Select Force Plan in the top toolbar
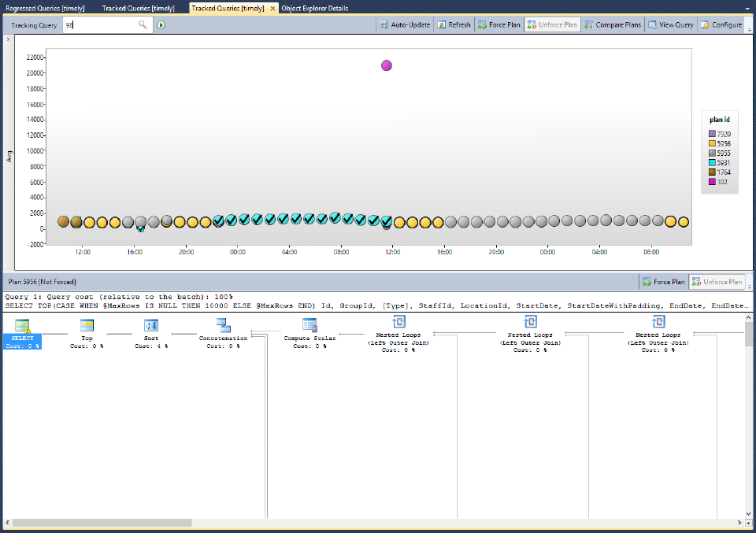 click(x=498, y=24)
